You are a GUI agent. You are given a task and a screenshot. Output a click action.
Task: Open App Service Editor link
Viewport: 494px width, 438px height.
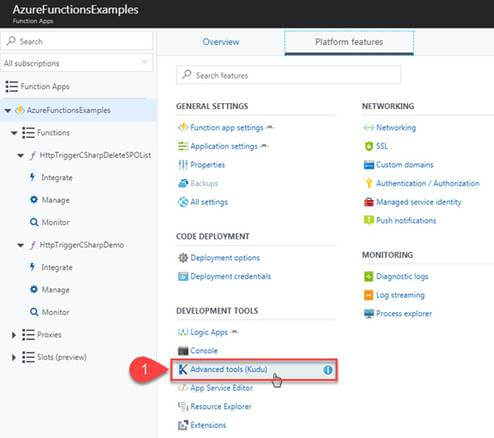[x=221, y=388]
